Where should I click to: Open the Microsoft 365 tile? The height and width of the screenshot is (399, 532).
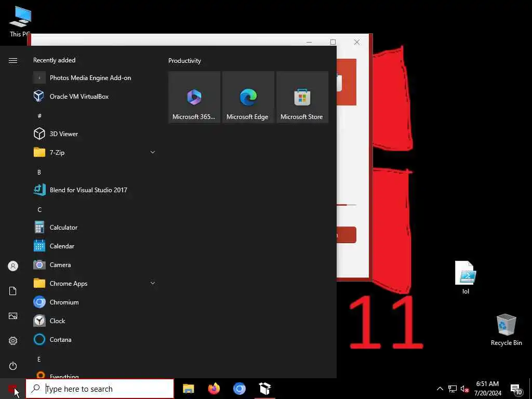[x=194, y=97]
